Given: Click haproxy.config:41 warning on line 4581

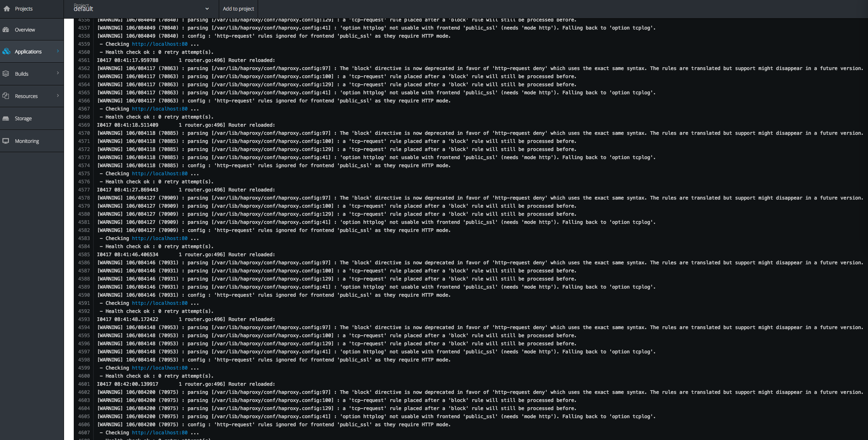Looking at the screenshot, I should tap(376, 222).
